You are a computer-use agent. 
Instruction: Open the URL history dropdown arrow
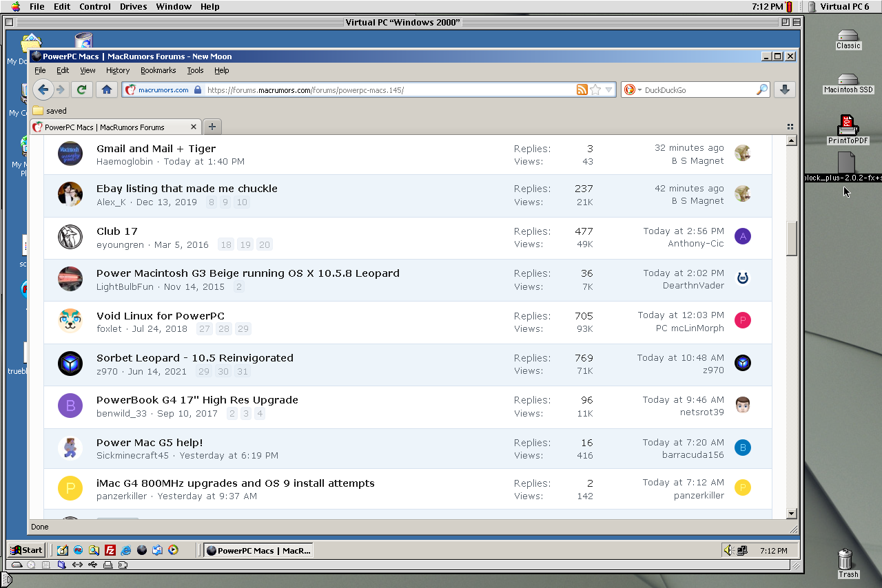(608, 90)
